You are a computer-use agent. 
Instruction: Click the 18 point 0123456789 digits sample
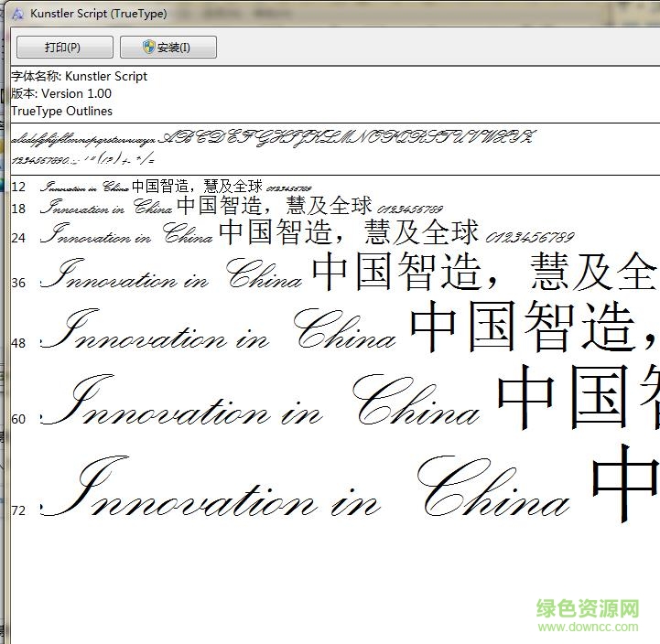click(410, 209)
